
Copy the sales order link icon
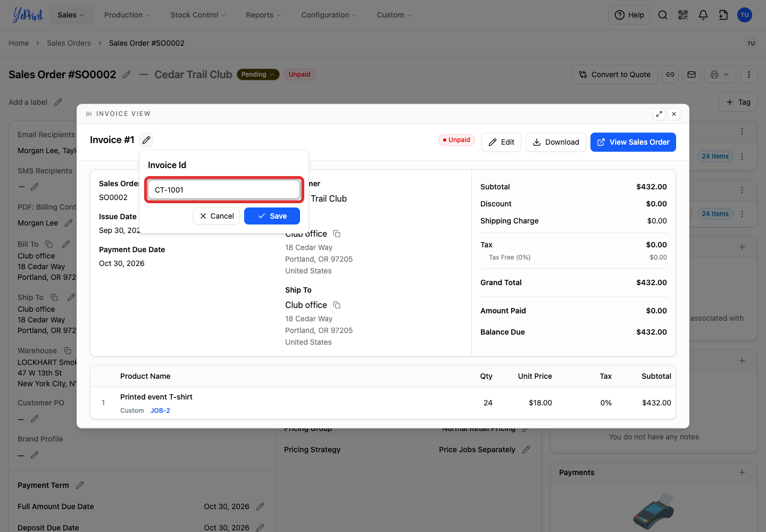[x=670, y=74]
